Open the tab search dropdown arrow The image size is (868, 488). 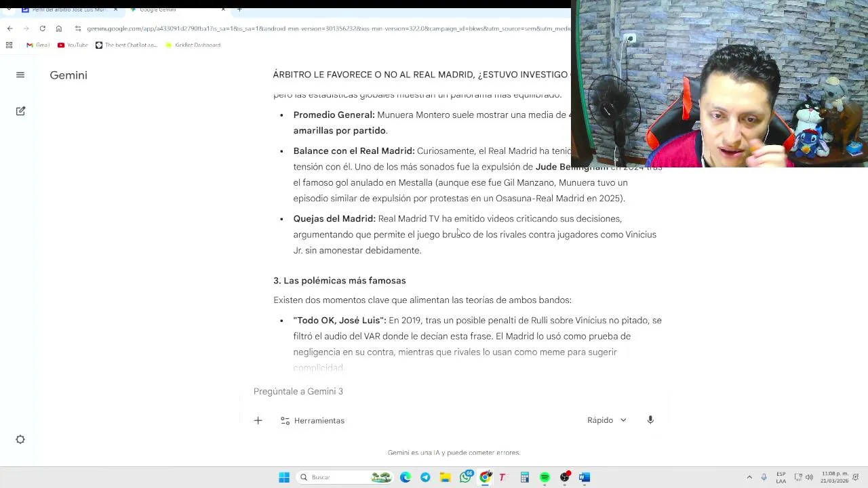[x=8, y=9]
